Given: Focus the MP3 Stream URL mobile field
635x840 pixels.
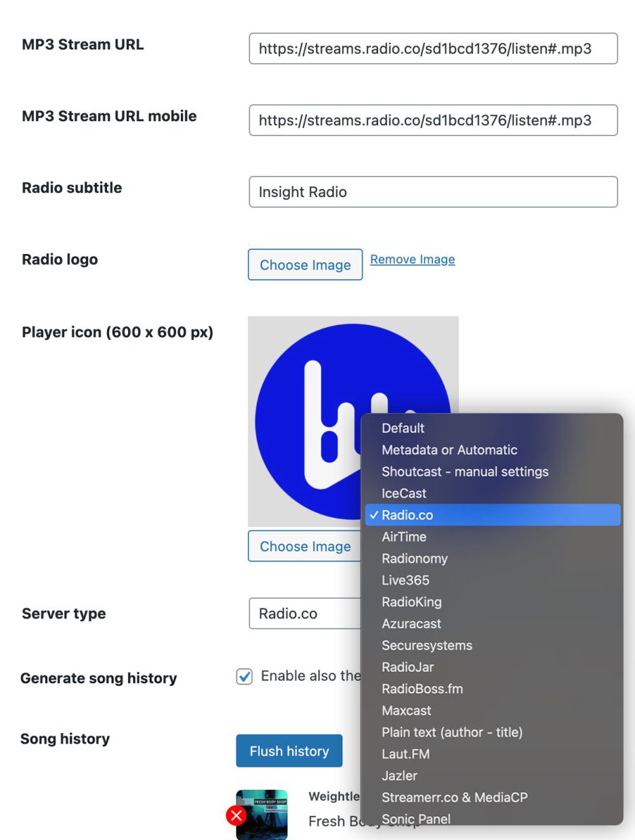Looking at the screenshot, I should tap(433, 120).
